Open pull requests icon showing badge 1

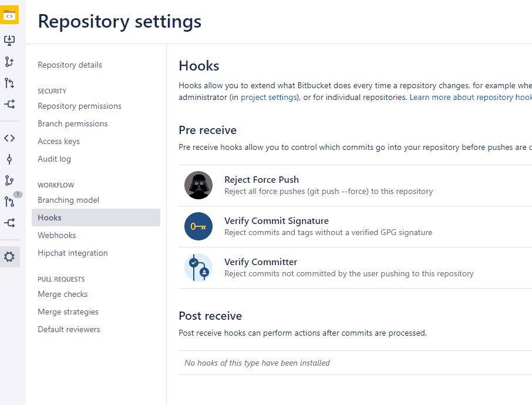point(9,201)
